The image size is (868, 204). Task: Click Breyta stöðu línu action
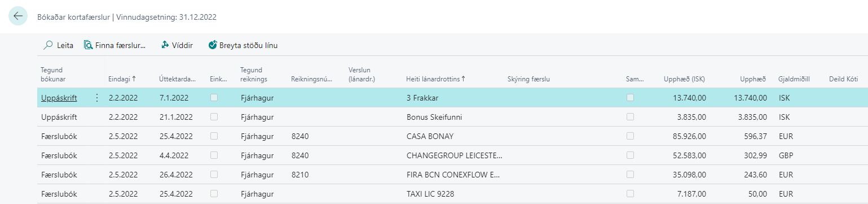[243, 45]
